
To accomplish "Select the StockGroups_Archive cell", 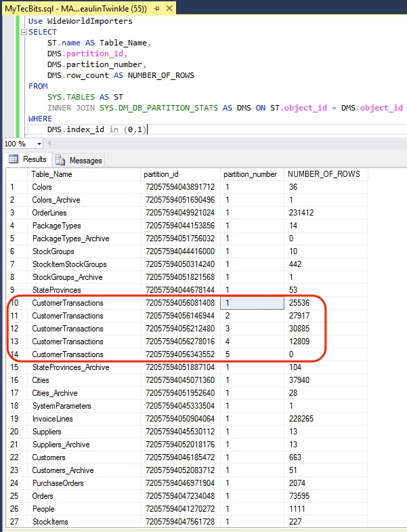I will (x=84, y=277).
